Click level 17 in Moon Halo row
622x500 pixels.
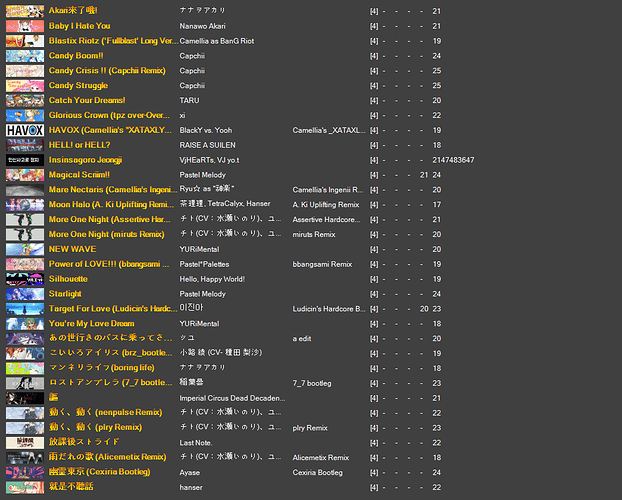pyautogui.click(x=437, y=205)
